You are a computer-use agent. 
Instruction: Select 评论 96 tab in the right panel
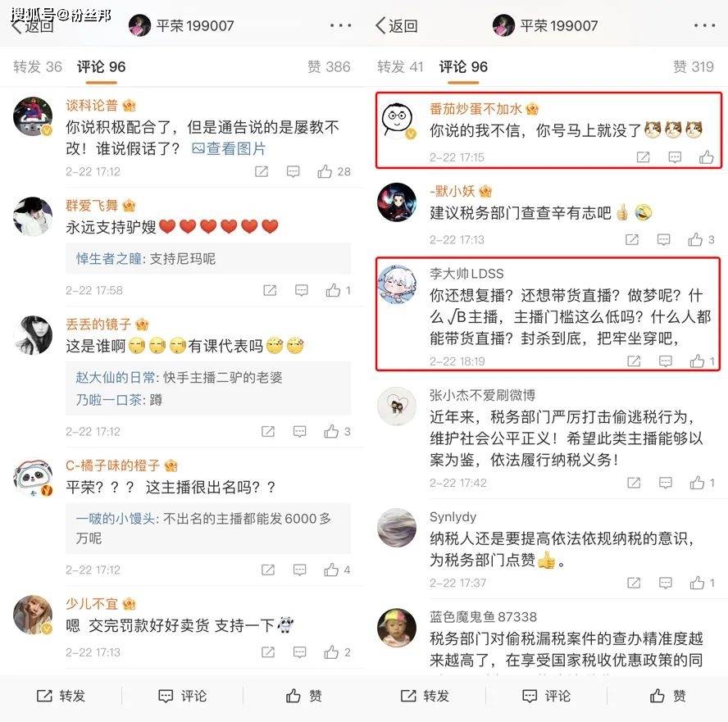point(463,67)
